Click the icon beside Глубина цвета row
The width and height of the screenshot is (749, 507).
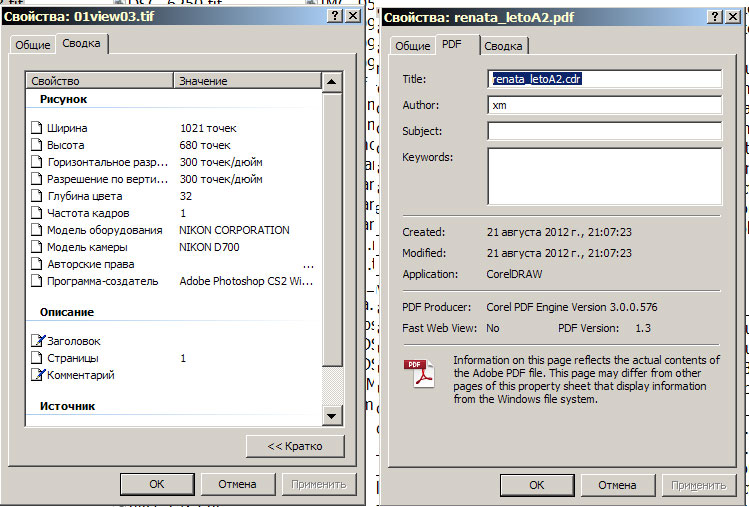tap(36, 196)
